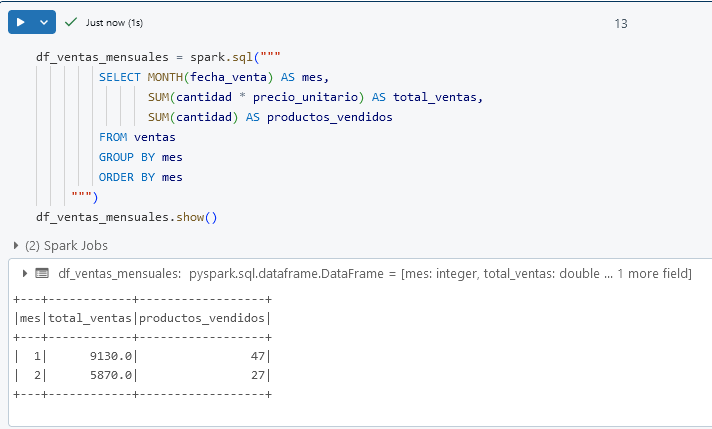712x429 pixels.
Task: Click the cell number 13 label
Action: pos(621,23)
